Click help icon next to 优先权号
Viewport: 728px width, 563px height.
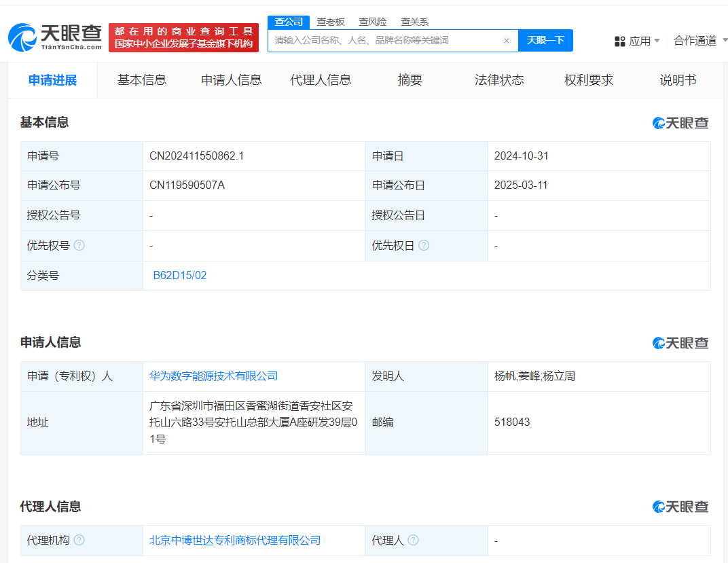pyautogui.click(x=79, y=245)
